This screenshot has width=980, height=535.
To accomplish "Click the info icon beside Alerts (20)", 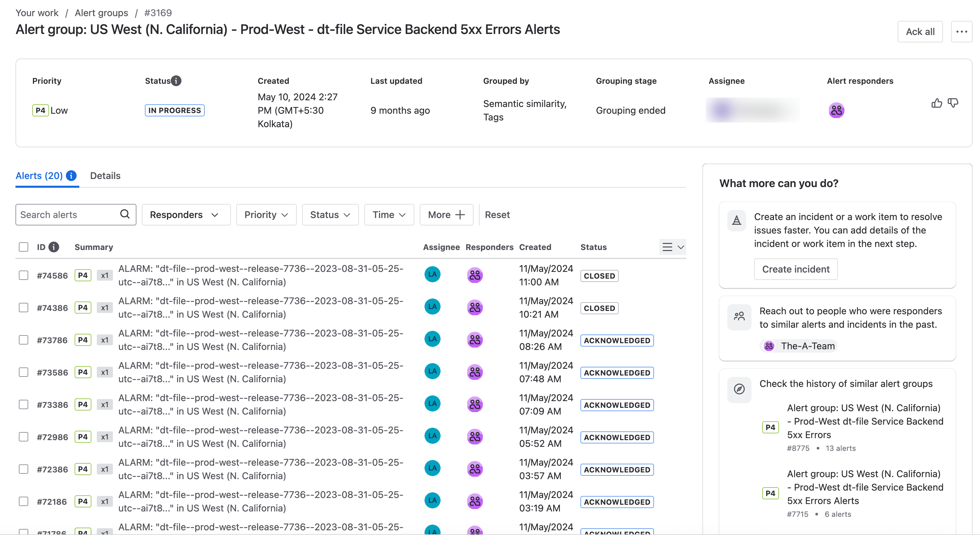I will click(x=71, y=176).
